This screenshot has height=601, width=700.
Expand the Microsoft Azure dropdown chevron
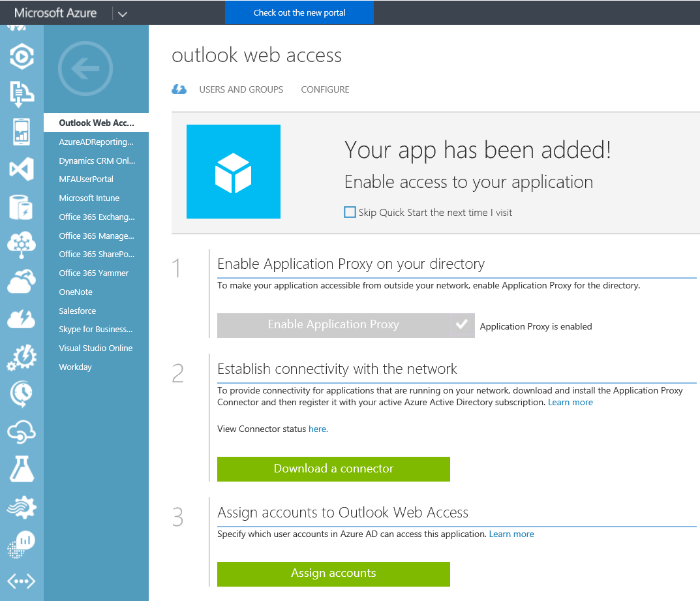click(123, 14)
